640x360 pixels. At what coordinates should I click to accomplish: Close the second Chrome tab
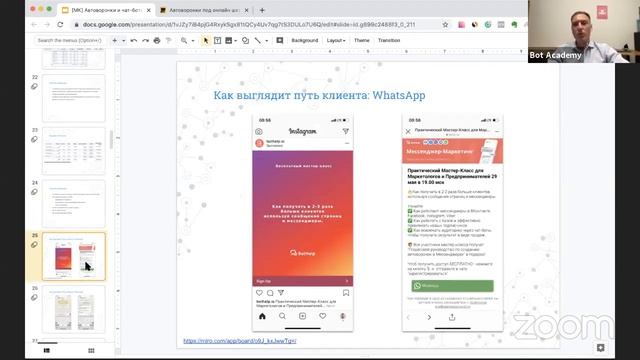pos(247,10)
